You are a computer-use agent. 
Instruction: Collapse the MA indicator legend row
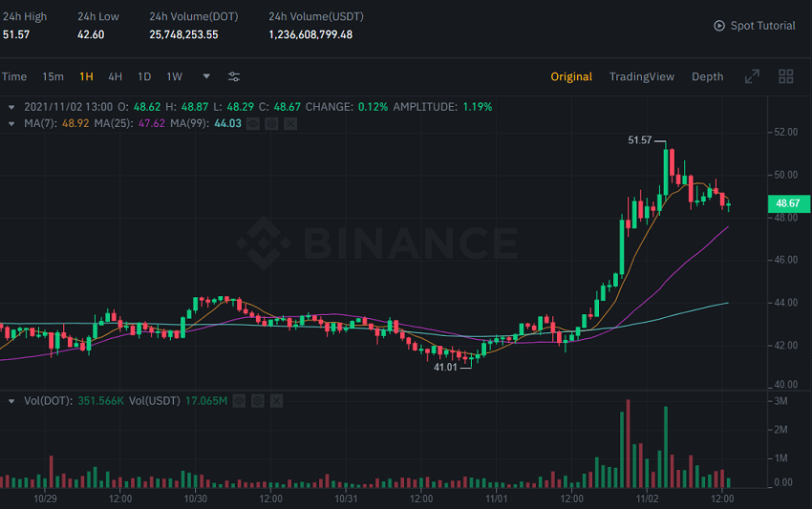11,123
